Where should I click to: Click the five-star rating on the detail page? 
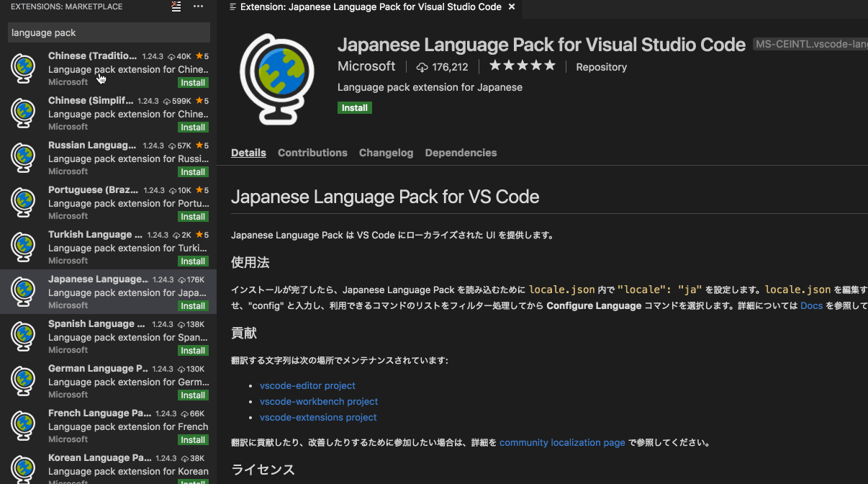522,65
